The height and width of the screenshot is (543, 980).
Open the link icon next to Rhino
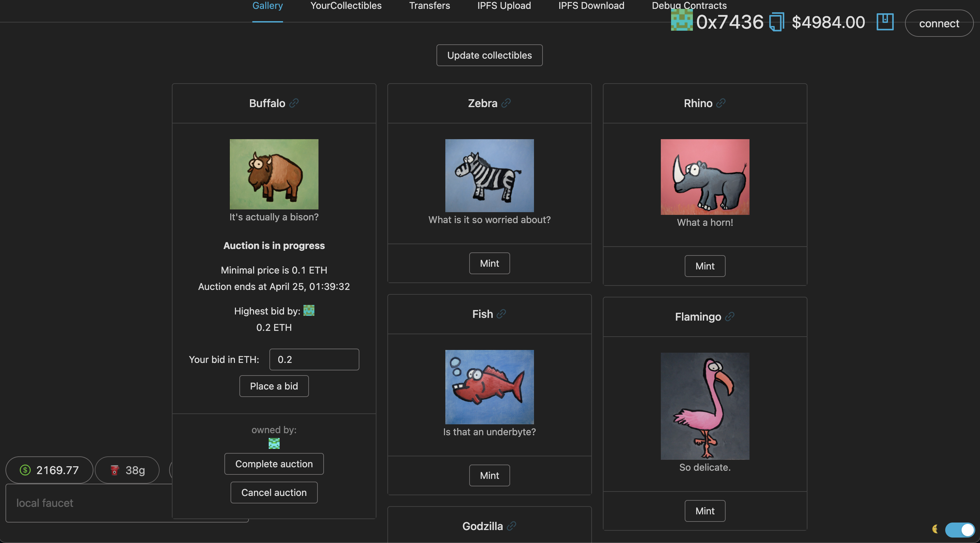click(721, 103)
